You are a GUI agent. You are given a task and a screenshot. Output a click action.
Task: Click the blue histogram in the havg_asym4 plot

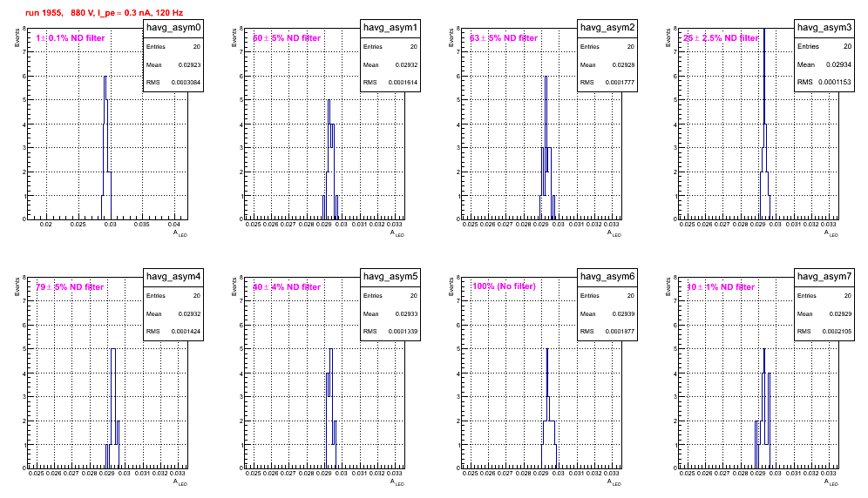click(113, 408)
